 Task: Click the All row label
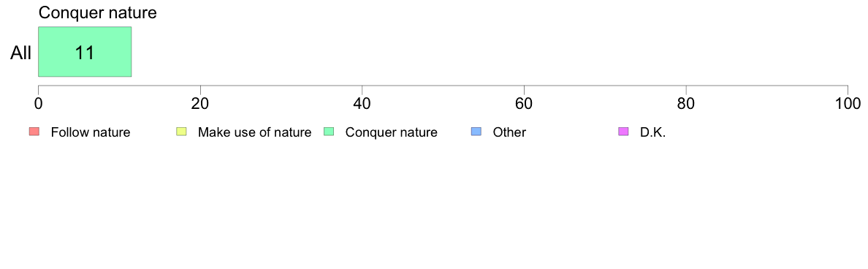pyautogui.click(x=21, y=53)
